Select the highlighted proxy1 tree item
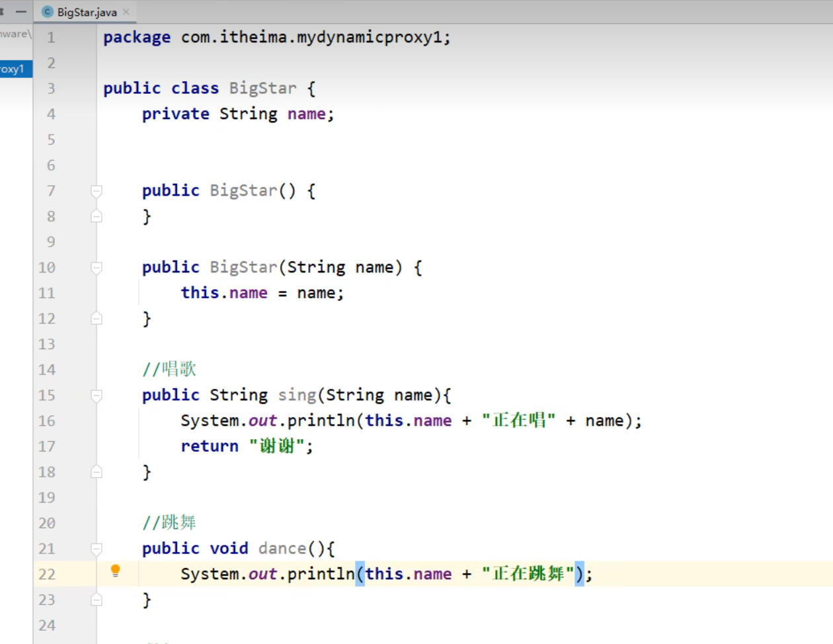The width and height of the screenshot is (833, 644). [x=13, y=69]
